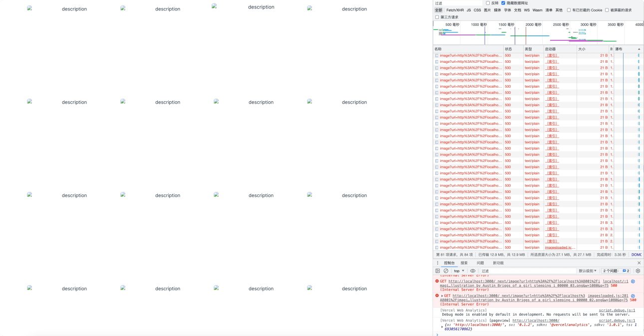Open the drawer three-dot menu
Screen dimensions: 644x336
(x=438, y=263)
